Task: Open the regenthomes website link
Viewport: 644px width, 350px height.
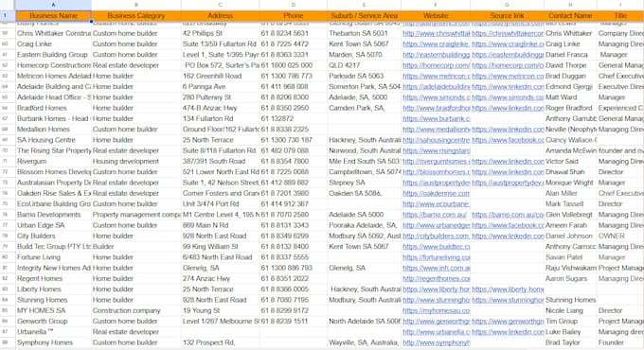Action: click(x=437, y=279)
